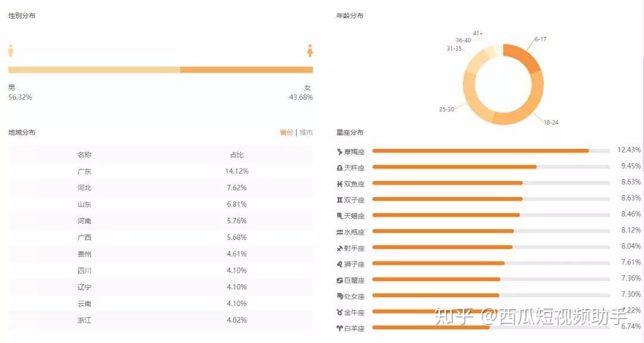This screenshot has width=644, height=343.
Task: Switch to the 城市 tab
Action: [306, 133]
